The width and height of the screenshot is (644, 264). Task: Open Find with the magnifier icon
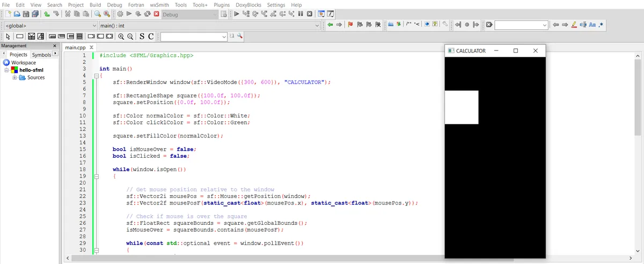[98, 14]
